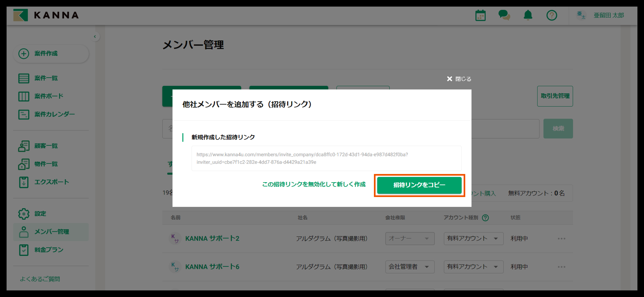Collapse the sidebar with chevron
This screenshot has height=297, width=644.
tap(95, 37)
